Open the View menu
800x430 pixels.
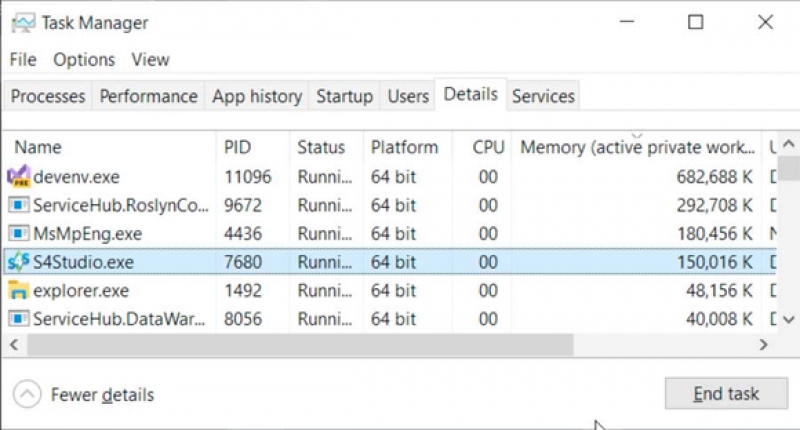pyautogui.click(x=150, y=60)
